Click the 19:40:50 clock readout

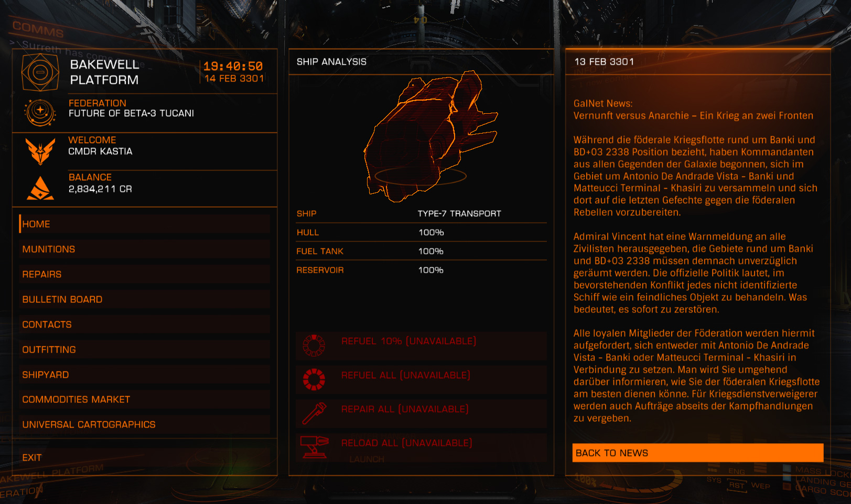[x=233, y=66]
